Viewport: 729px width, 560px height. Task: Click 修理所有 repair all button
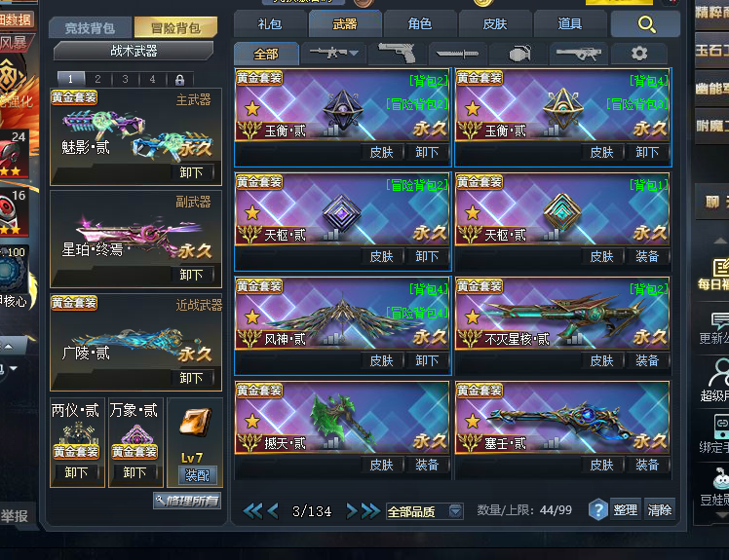[187, 501]
